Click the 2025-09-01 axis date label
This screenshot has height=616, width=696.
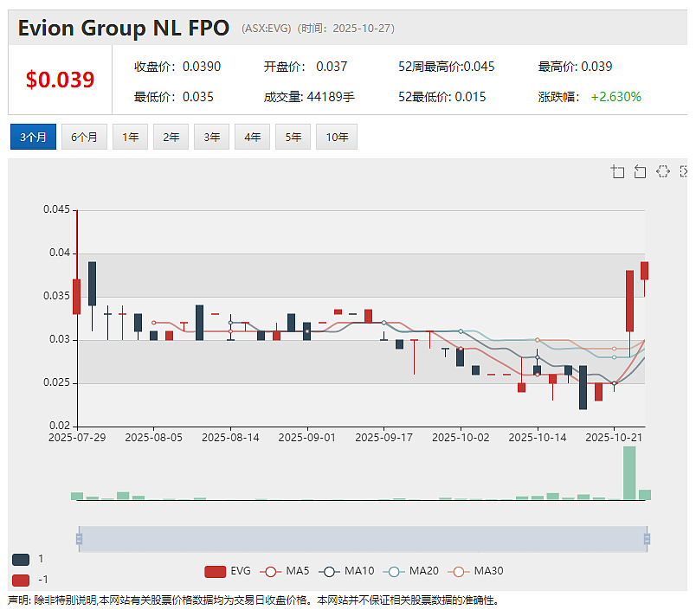[306, 438]
